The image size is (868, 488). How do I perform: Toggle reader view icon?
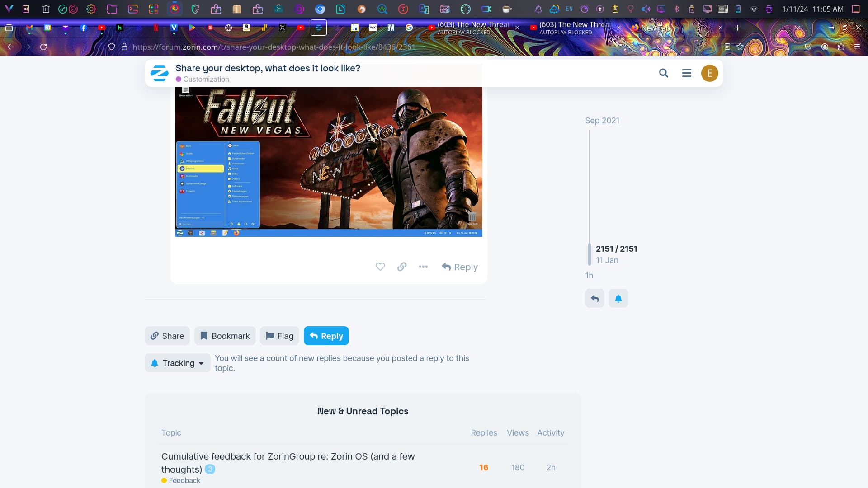point(727,47)
